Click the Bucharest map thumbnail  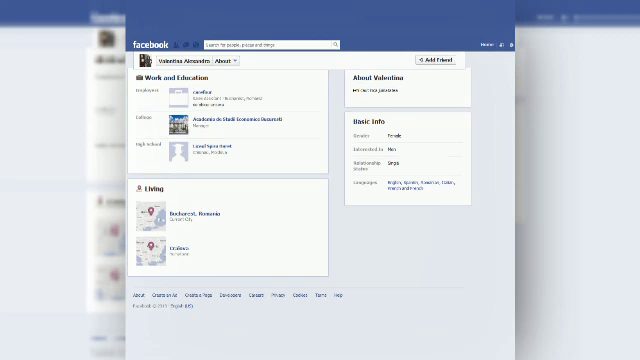(151, 216)
